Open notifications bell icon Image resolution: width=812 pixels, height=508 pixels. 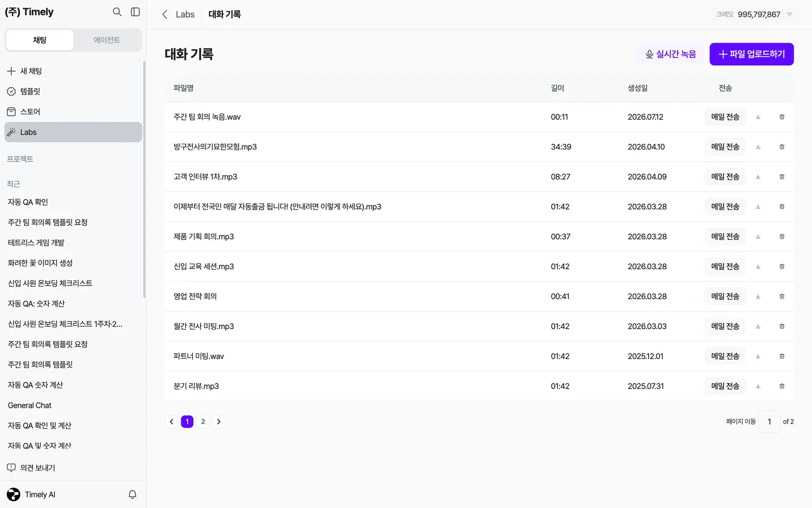tap(132, 494)
